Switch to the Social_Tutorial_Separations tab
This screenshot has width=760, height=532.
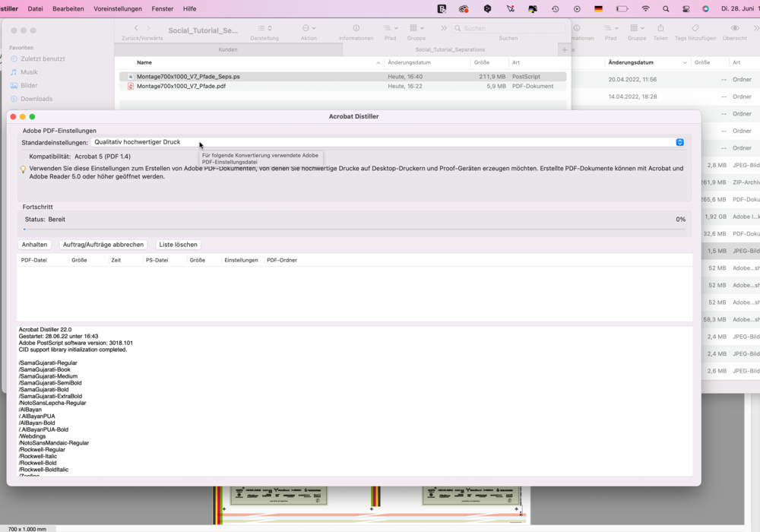pos(450,49)
